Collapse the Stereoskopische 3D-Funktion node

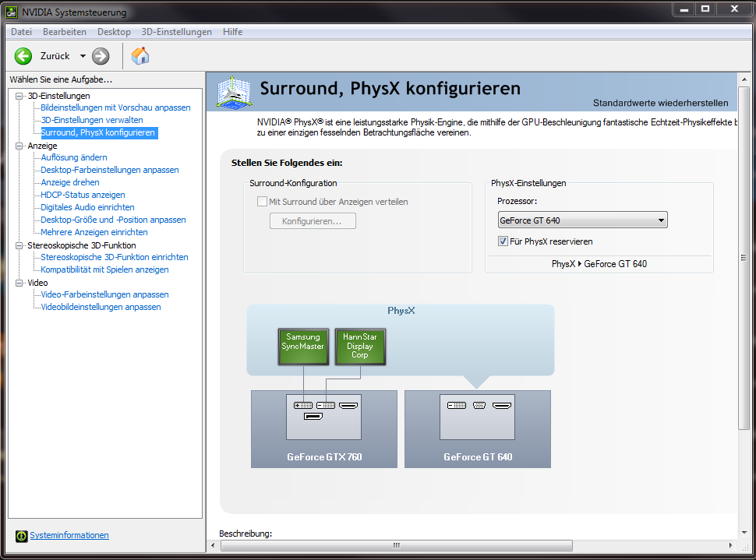pyautogui.click(x=19, y=245)
